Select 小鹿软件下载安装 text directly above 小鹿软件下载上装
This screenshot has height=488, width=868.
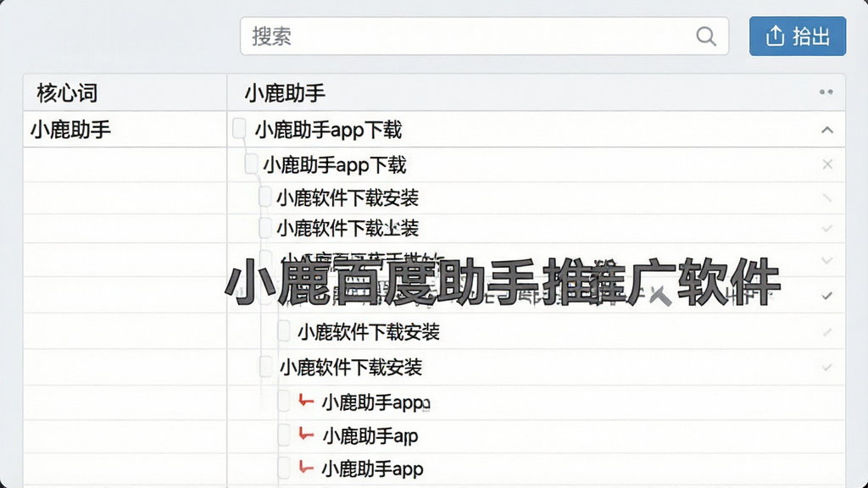348,197
